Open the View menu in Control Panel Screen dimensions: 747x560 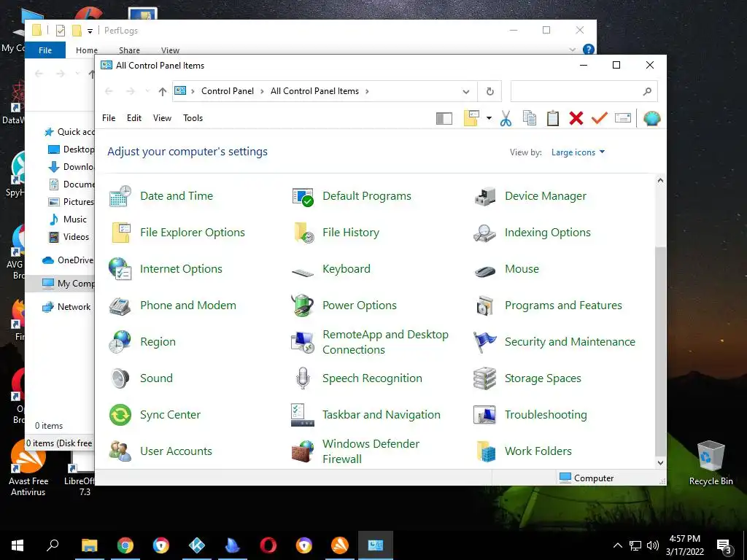click(162, 118)
